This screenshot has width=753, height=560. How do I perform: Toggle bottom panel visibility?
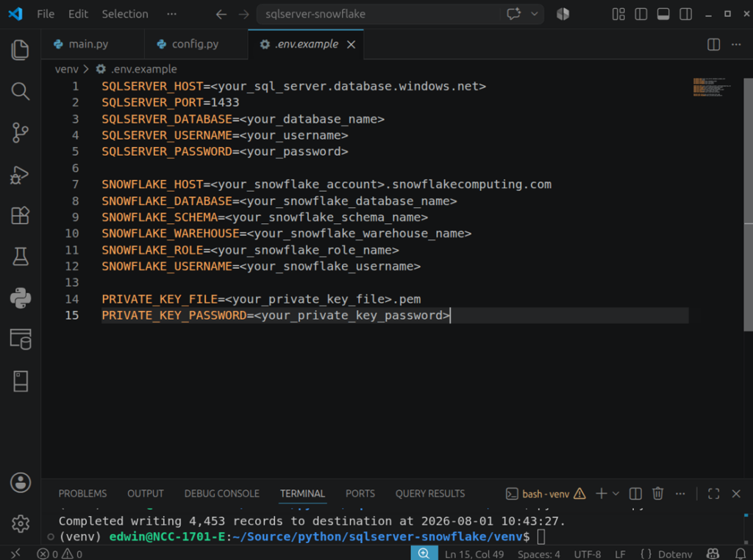tap(663, 15)
